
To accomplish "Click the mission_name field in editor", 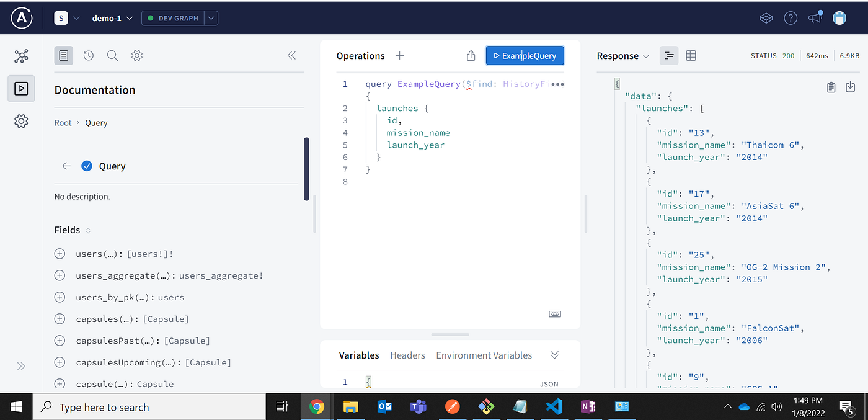I will pos(418,133).
